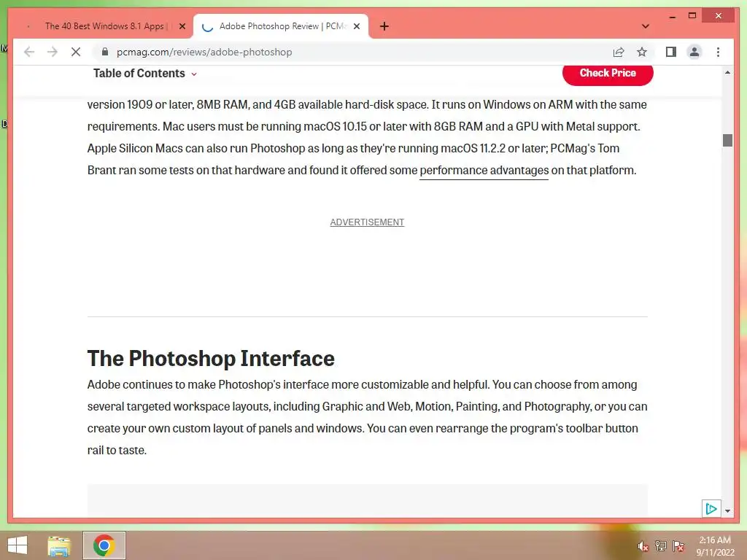Click the scrollbar up arrow
Viewport: 747px width, 560px height.
click(x=727, y=72)
